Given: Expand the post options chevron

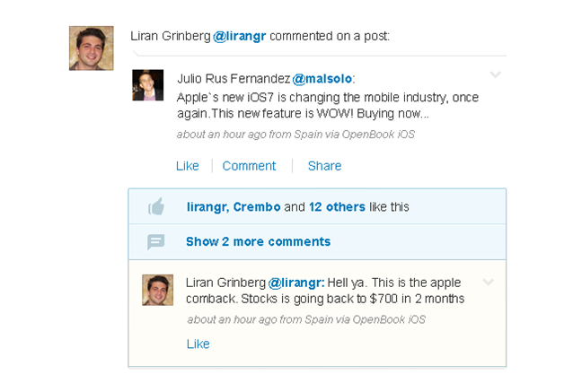Looking at the screenshot, I should 496,74.
